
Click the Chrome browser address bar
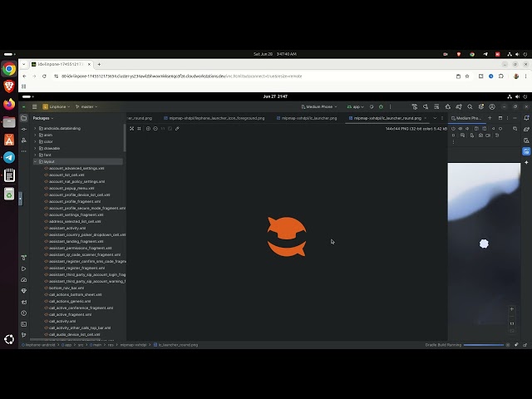[x=254, y=76]
